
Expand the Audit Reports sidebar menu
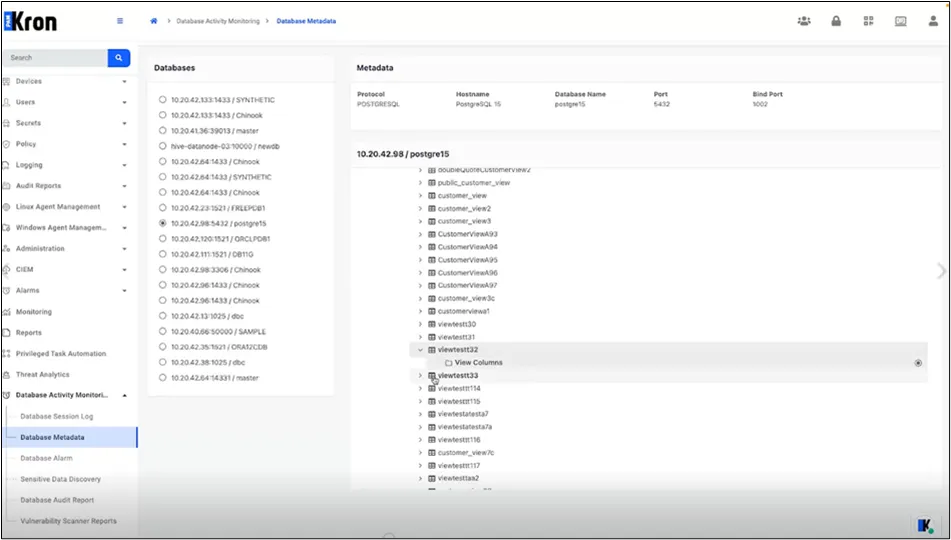tap(124, 186)
